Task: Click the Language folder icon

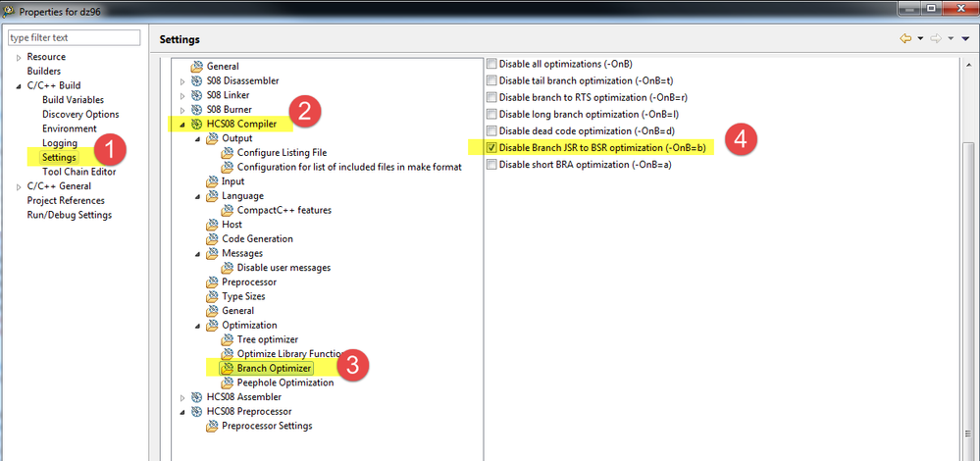Action: [x=213, y=195]
